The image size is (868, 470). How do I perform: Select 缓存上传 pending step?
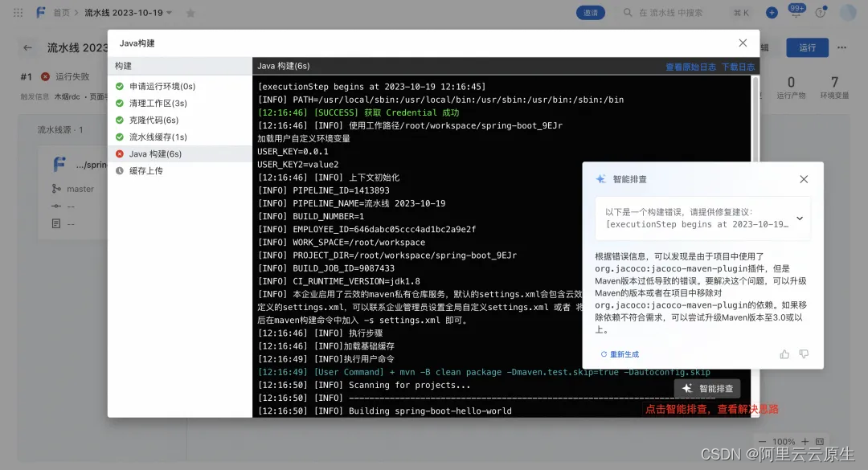180,170
